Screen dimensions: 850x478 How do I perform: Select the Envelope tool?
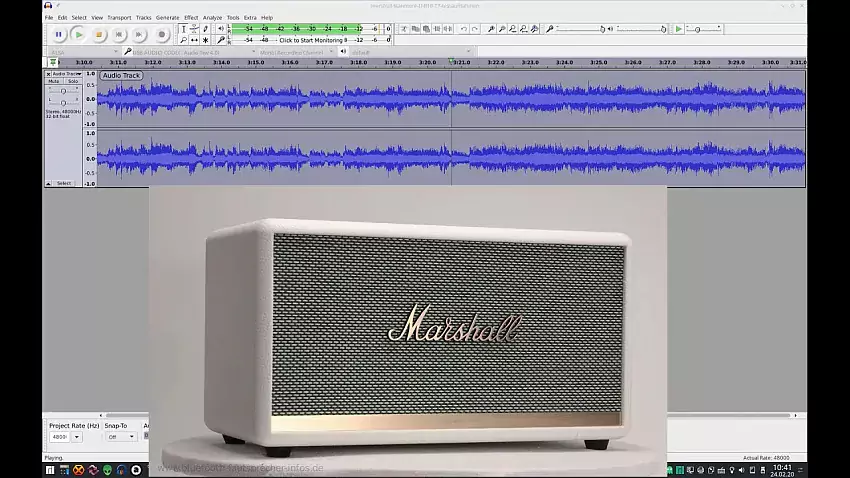tap(194, 29)
